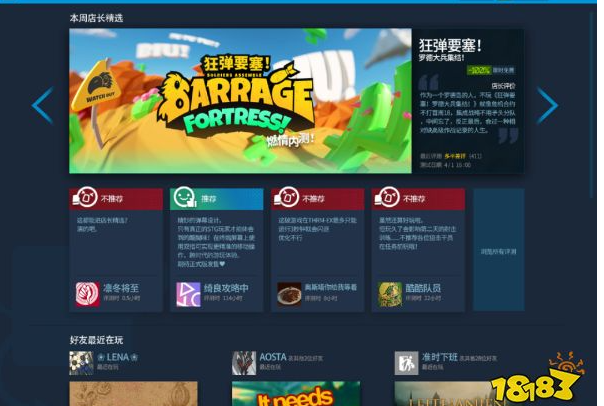Open 酷酷队员's green frog avatar
Image resolution: width=604 pixels, height=406 pixels.
390,294
